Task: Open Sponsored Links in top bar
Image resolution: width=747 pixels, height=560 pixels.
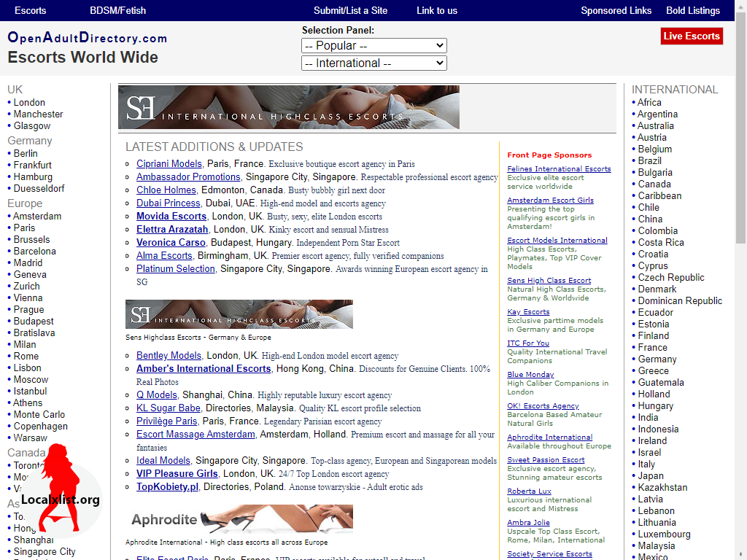Action: coord(616,10)
